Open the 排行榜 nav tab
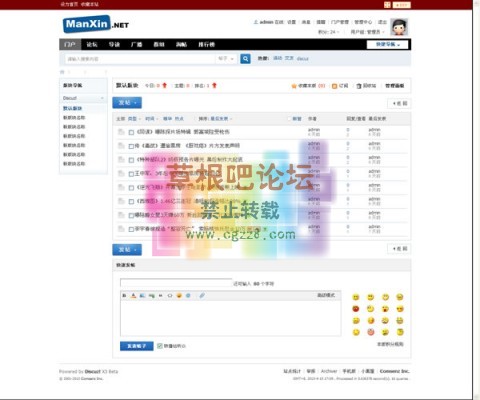480x400 pixels. tap(207, 44)
